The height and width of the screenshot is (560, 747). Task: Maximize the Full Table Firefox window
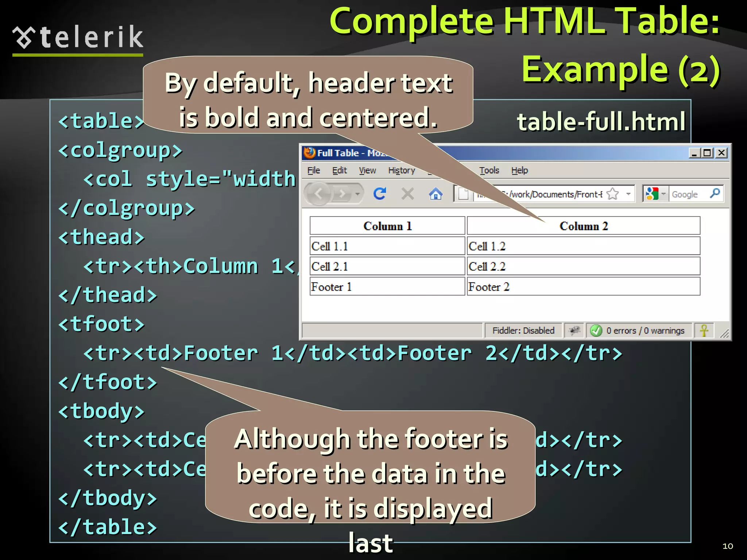click(707, 153)
